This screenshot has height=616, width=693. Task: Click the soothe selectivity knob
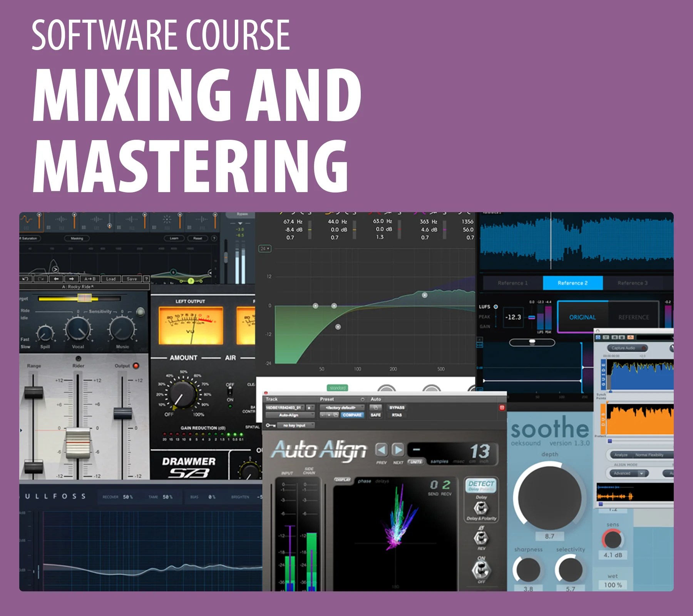[571, 570]
